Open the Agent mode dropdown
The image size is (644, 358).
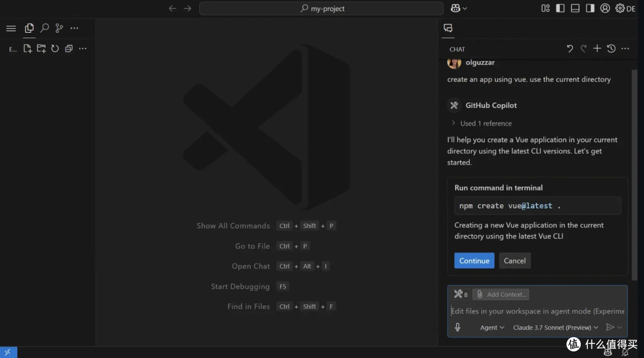(x=492, y=328)
